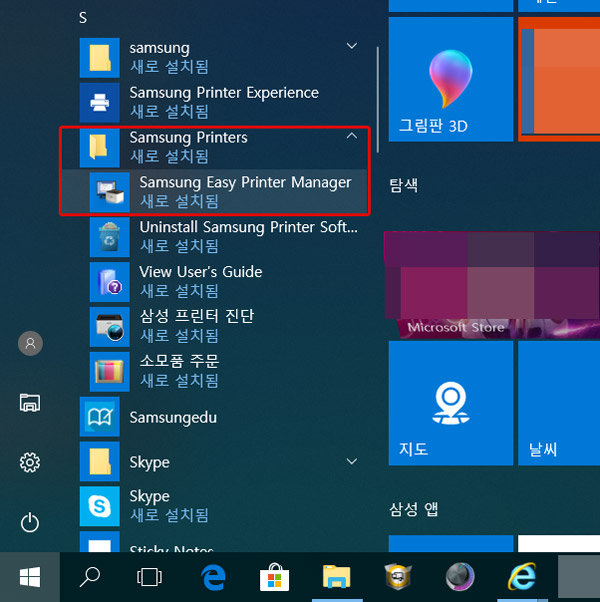Click the S letter section header

pos(83,18)
